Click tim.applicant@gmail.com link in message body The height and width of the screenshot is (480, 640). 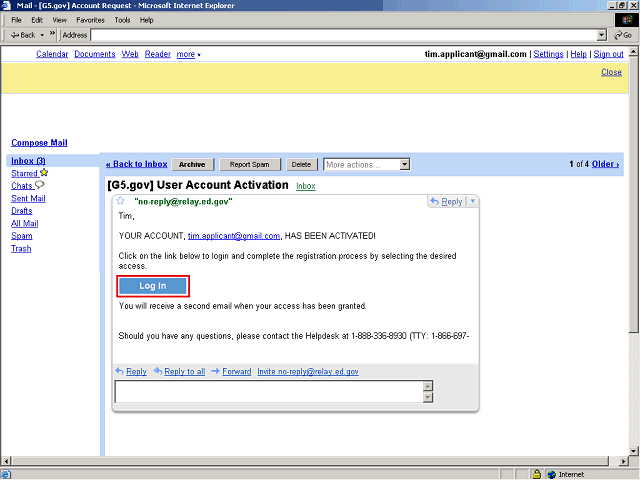coord(234,236)
